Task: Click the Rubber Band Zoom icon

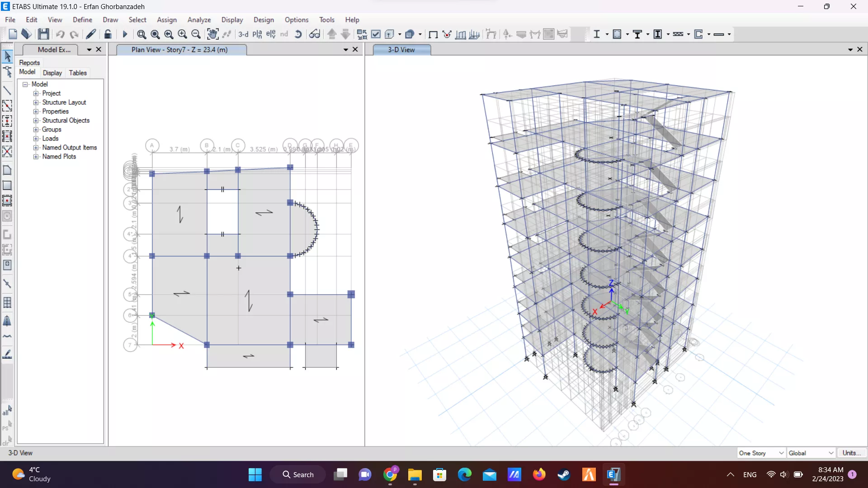Action: pyautogui.click(x=142, y=34)
